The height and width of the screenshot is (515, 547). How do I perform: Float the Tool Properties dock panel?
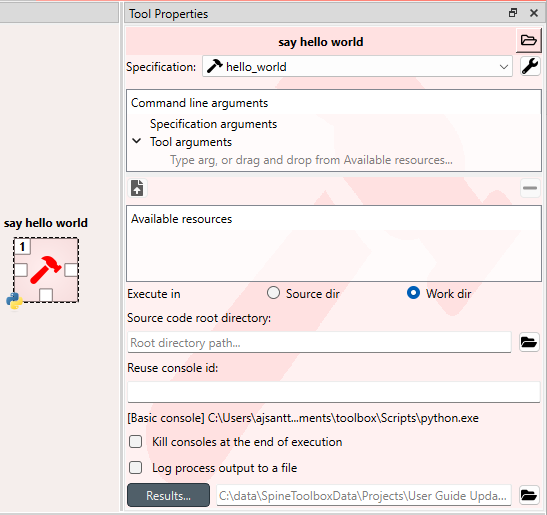[513, 13]
